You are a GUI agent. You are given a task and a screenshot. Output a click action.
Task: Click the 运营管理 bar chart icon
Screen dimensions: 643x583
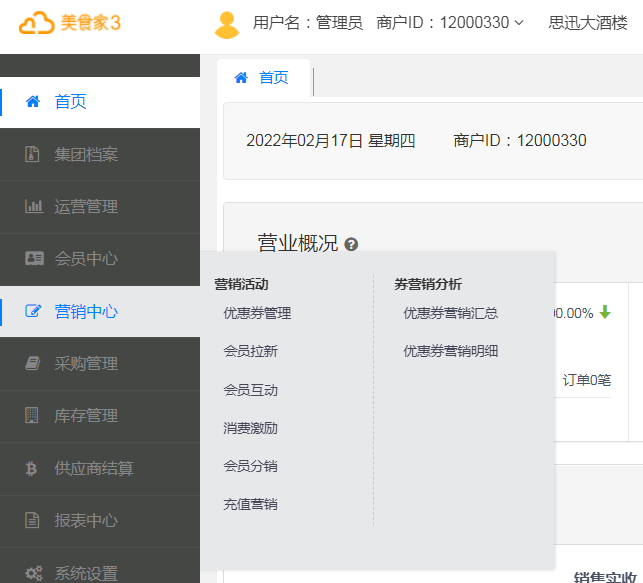tap(33, 207)
